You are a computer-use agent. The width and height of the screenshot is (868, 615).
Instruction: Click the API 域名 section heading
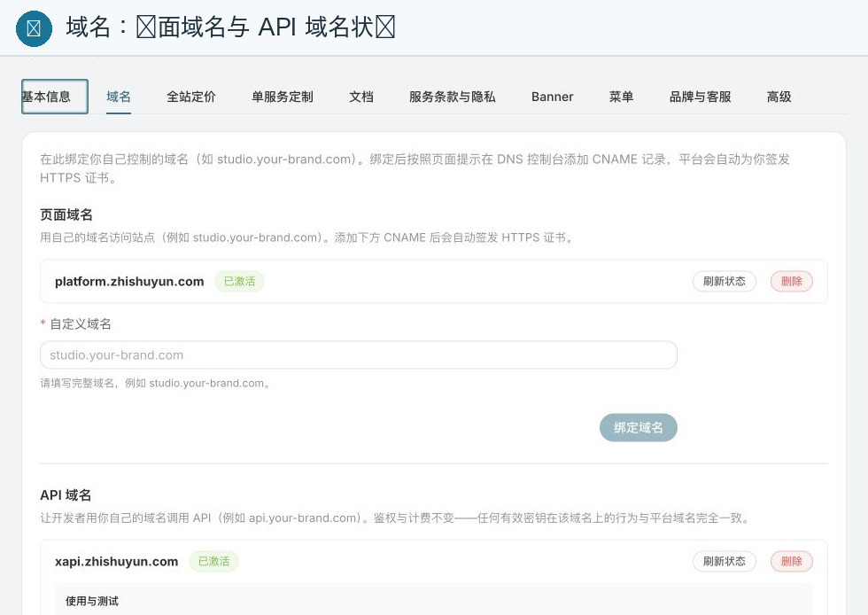pyautogui.click(x=66, y=494)
